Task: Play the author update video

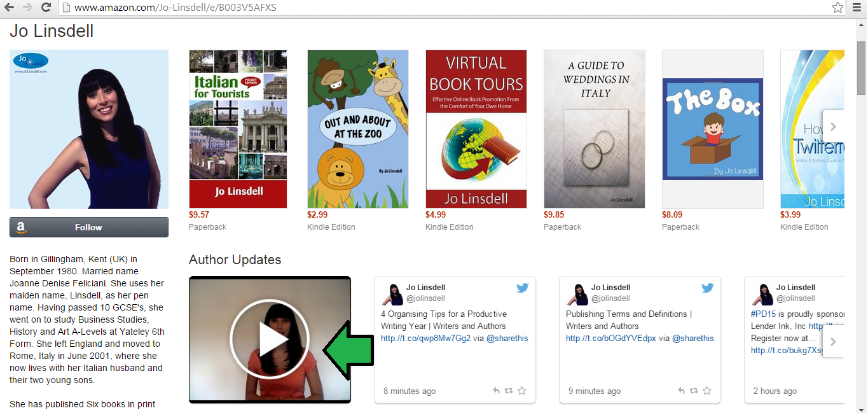Action: click(x=270, y=340)
